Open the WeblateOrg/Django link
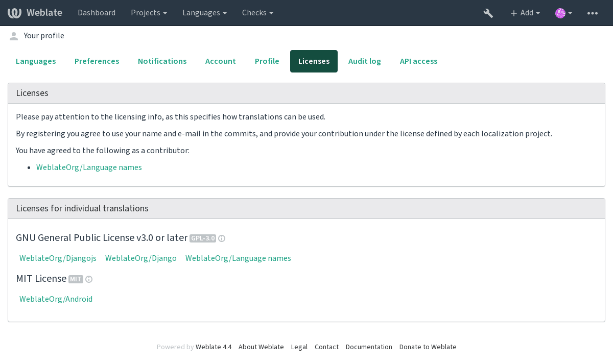This screenshot has width=613, height=364. (141, 258)
